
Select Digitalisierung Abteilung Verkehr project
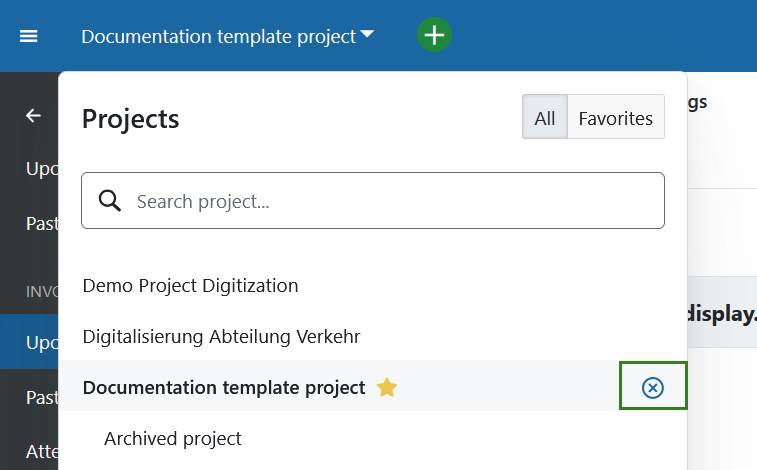click(x=221, y=337)
